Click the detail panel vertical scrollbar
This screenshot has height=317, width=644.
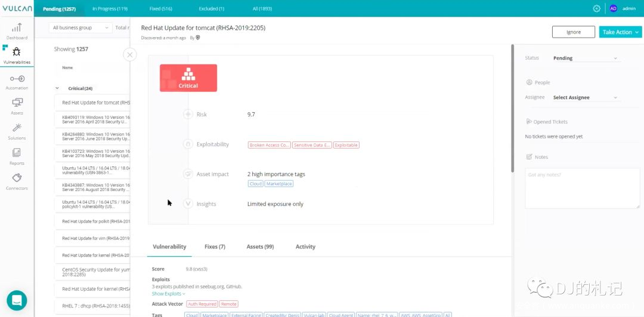pyautogui.click(x=512, y=109)
